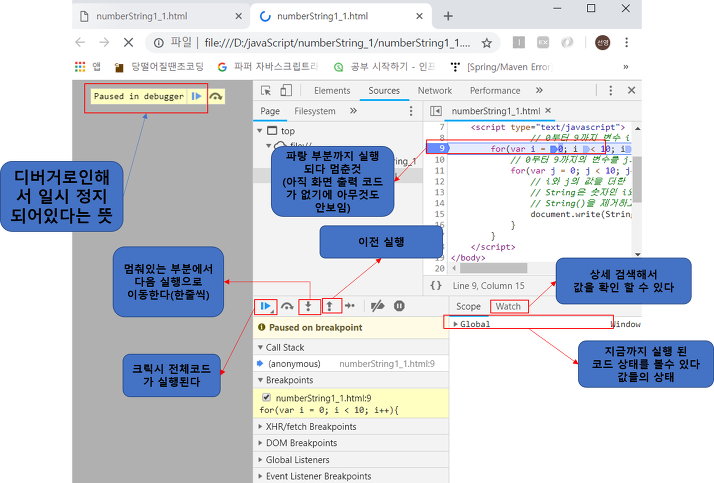Image resolution: width=714 pixels, height=483 pixels.
Task: Close the loading numberString1_1.html browser tab
Action: pyautogui.click(x=419, y=16)
